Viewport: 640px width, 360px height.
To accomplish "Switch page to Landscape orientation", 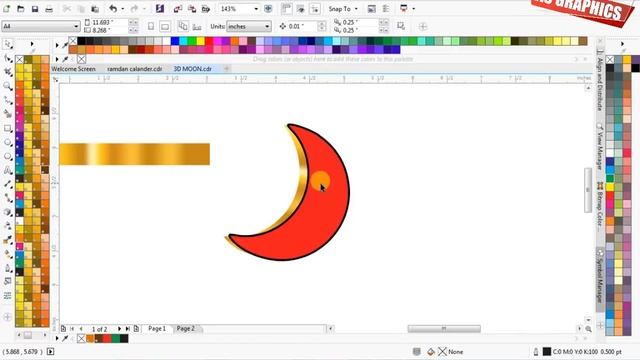I will (x=165, y=27).
